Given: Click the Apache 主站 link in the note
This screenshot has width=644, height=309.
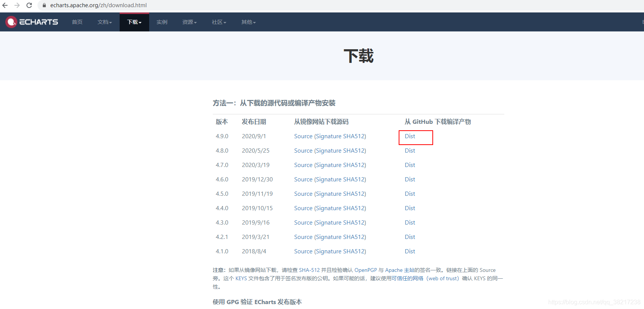Looking at the screenshot, I should (x=400, y=270).
